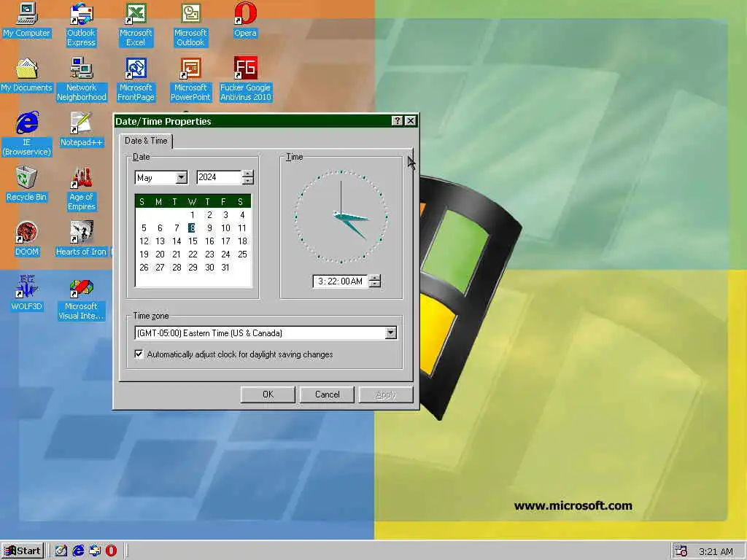Click the analog clock face
This screenshot has height=560, width=747.
point(341,217)
